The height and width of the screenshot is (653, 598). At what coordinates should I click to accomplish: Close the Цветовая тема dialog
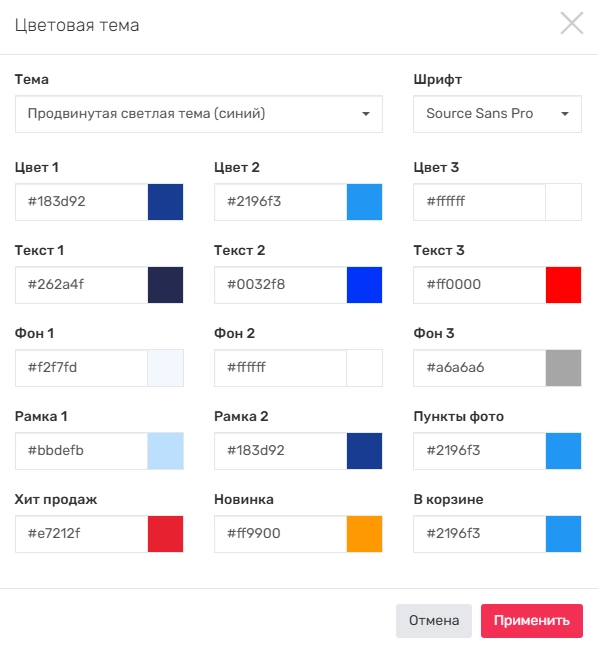572,23
